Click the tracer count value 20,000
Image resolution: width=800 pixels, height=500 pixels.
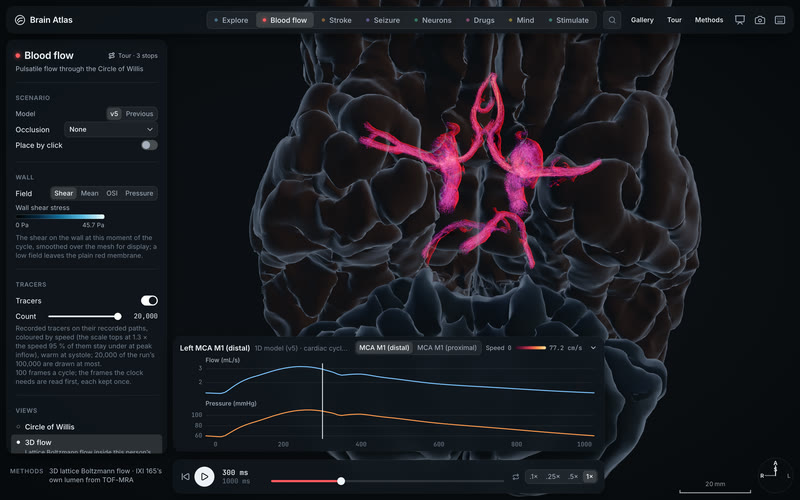coord(145,316)
